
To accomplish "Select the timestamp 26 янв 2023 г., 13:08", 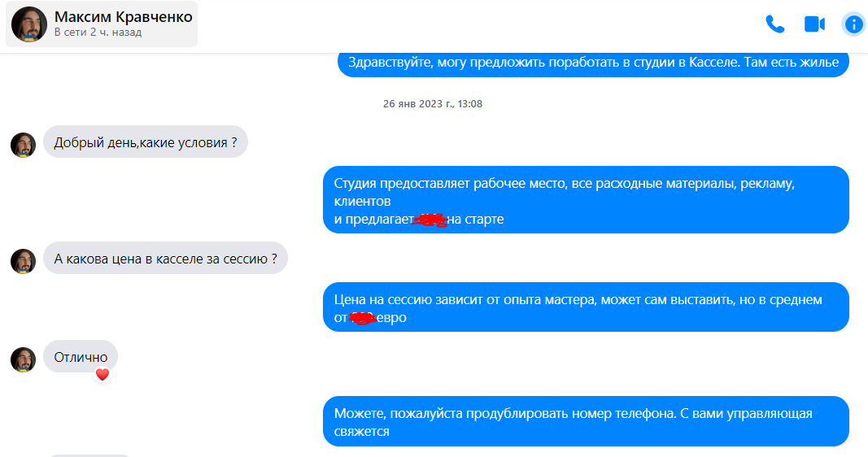I will pos(433,104).
